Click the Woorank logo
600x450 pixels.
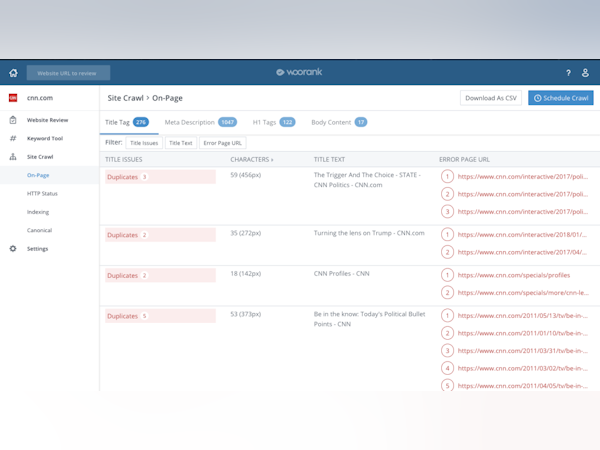[299, 72]
